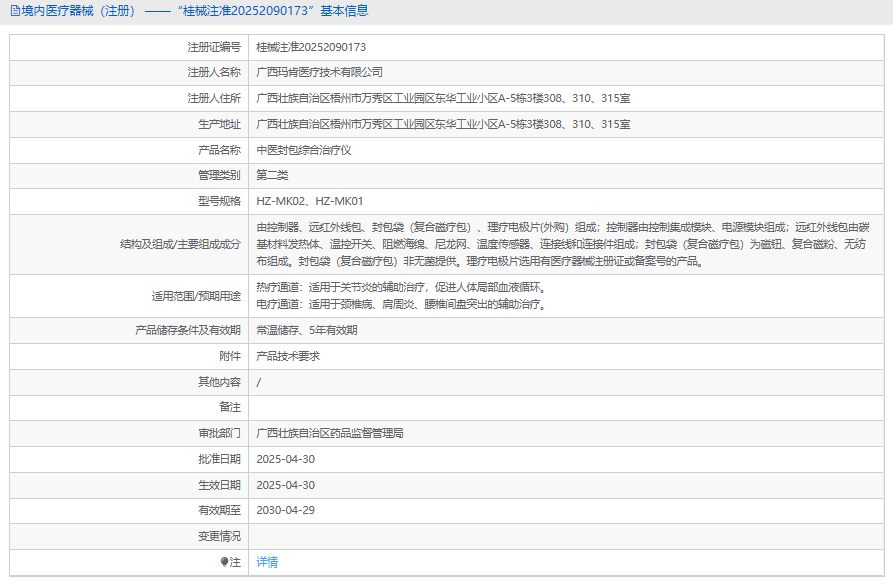Viewport: 893px width, 584px height.
Task: Click the 注册证编号 label
Action: click(x=214, y=47)
